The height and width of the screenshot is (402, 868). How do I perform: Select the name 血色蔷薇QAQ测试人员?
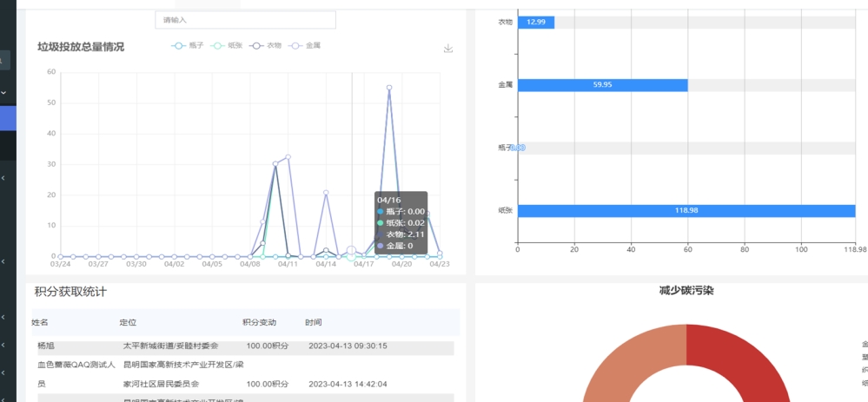[x=76, y=374]
